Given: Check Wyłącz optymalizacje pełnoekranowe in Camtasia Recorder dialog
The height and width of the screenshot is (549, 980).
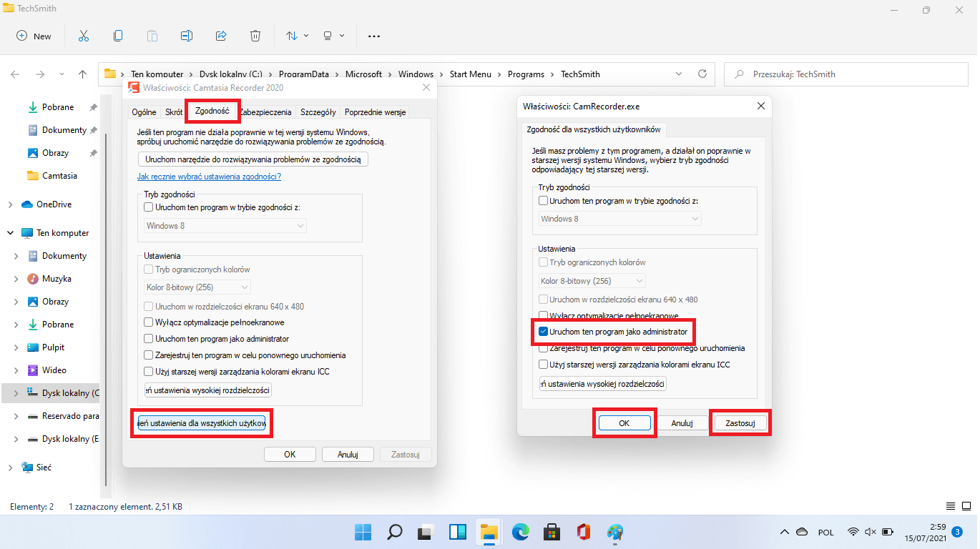Looking at the screenshot, I should click(x=149, y=322).
